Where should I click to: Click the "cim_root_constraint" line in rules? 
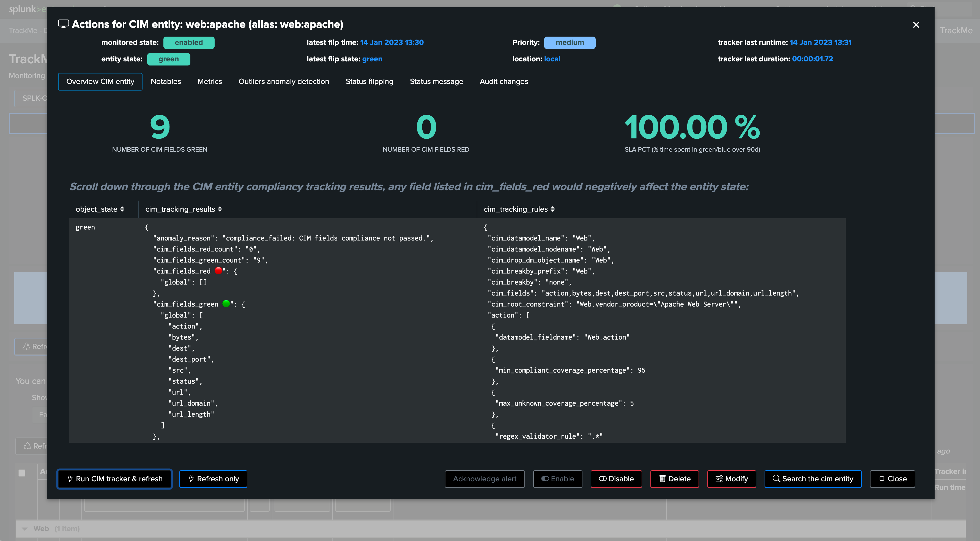pyautogui.click(x=614, y=304)
